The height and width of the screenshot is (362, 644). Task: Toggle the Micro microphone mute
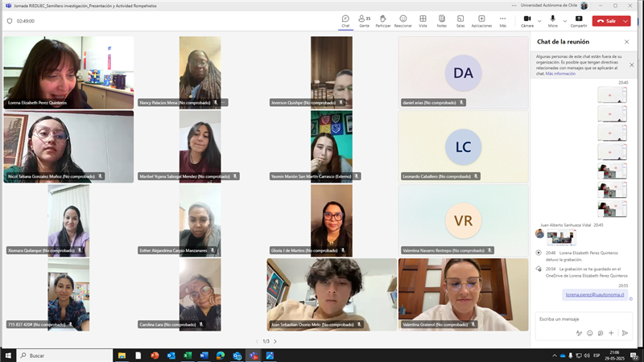(x=553, y=21)
